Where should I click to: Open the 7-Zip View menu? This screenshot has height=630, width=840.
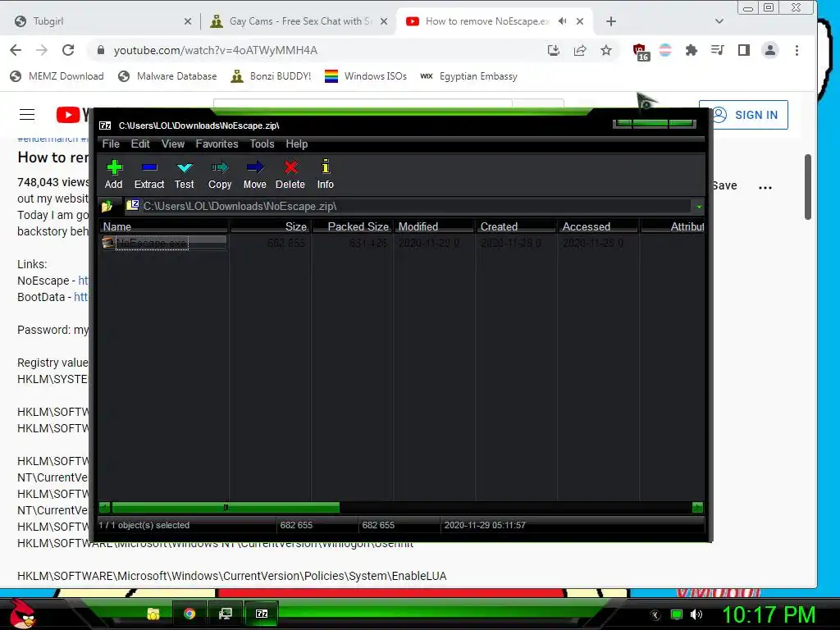tap(173, 144)
